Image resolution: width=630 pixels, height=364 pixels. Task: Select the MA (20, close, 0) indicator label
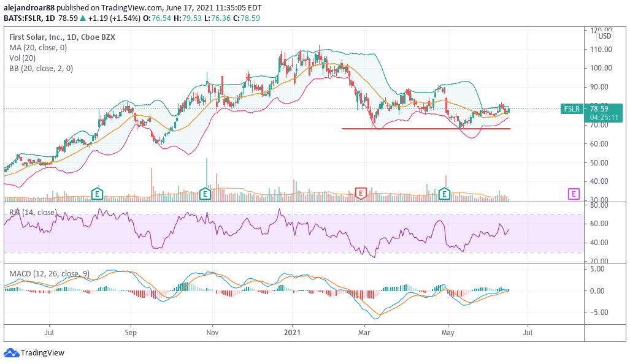point(38,48)
